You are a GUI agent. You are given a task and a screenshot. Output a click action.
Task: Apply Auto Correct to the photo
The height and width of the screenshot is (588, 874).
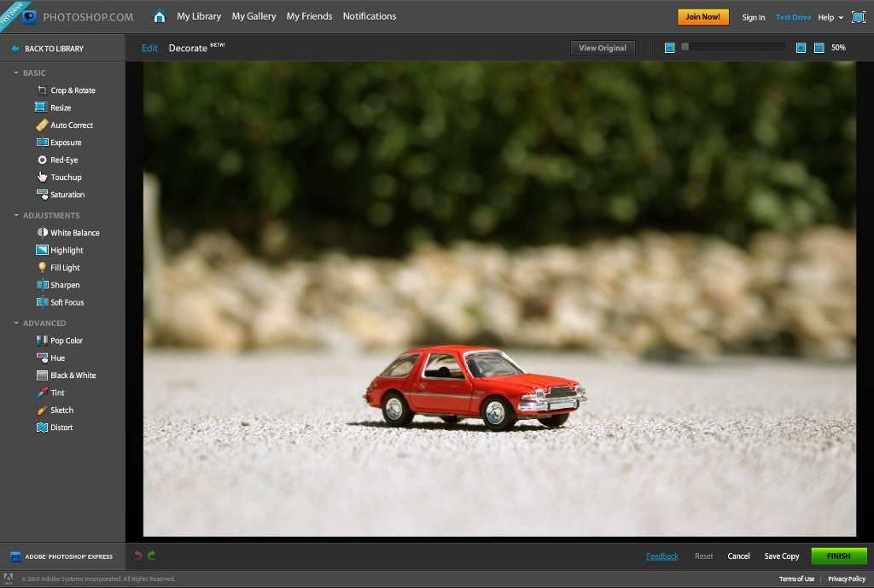point(71,125)
